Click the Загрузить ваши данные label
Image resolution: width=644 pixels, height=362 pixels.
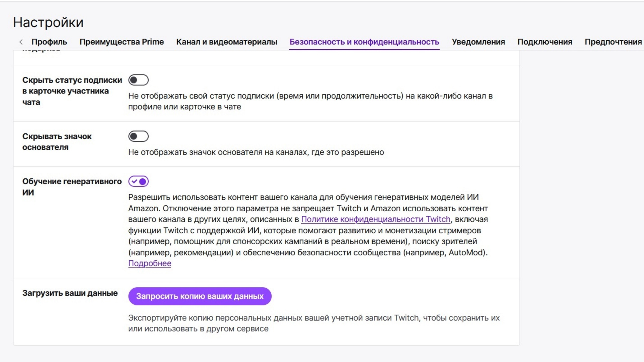point(70,293)
